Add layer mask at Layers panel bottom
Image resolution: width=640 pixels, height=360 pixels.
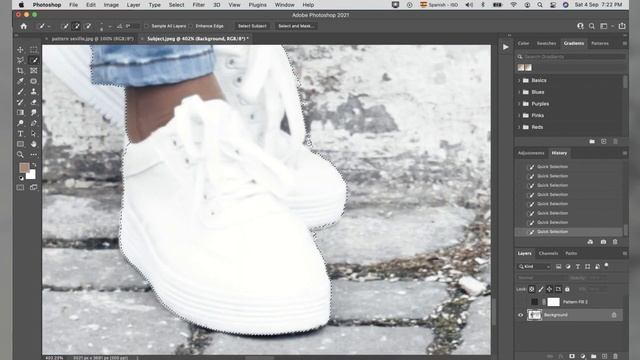click(x=572, y=356)
